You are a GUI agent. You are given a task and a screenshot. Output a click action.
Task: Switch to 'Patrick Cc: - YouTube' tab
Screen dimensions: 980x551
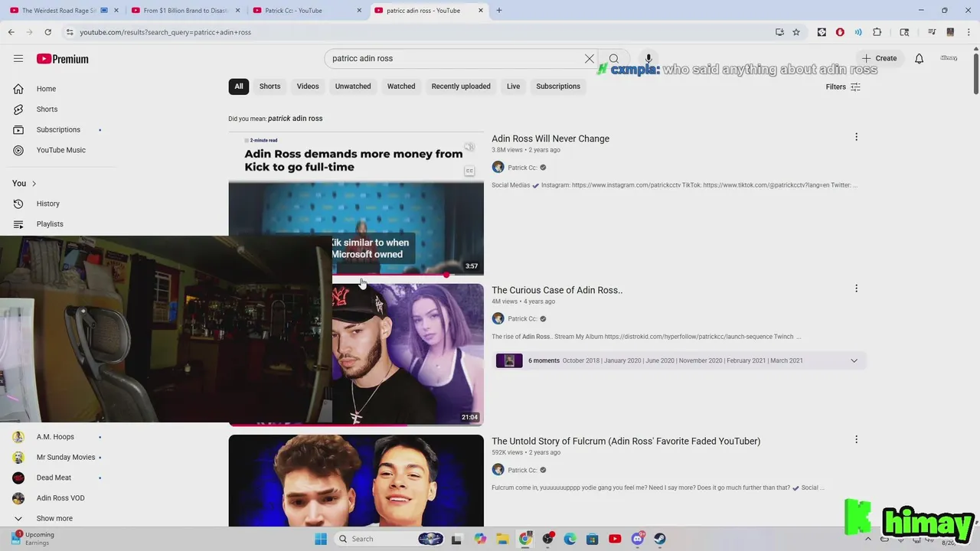308,11
